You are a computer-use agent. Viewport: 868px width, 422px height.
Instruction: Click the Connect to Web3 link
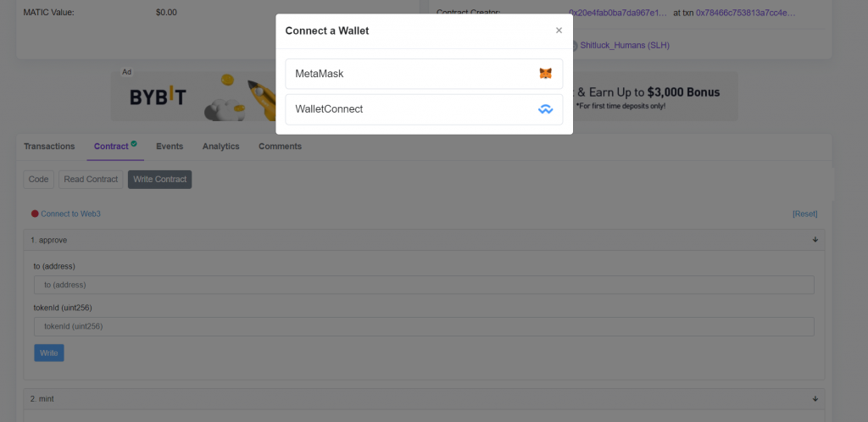pyautogui.click(x=71, y=214)
